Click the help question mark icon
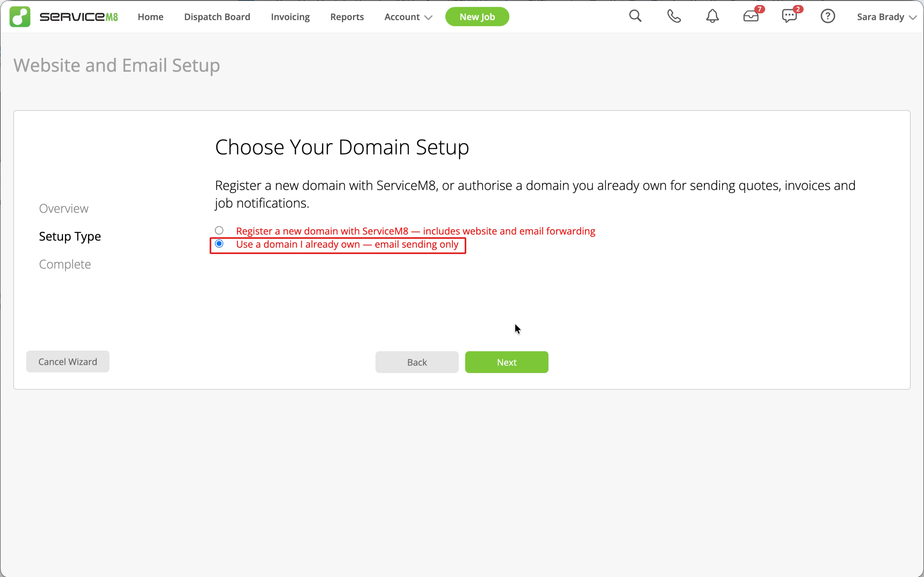 [x=828, y=16]
